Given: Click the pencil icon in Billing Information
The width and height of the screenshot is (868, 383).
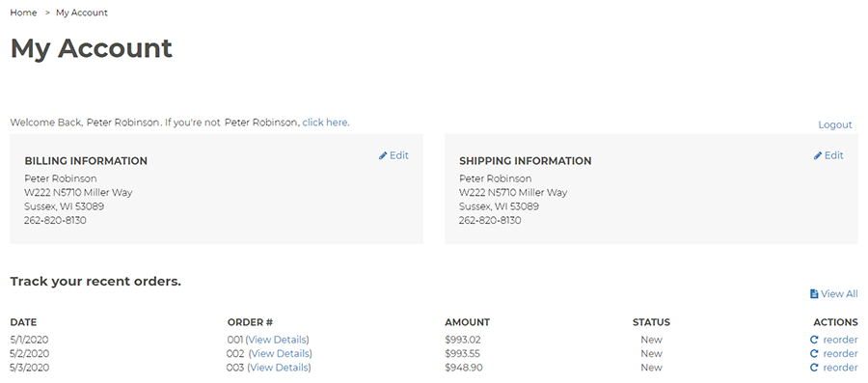Looking at the screenshot, I should pyautogui.click(x=383, y=156).
